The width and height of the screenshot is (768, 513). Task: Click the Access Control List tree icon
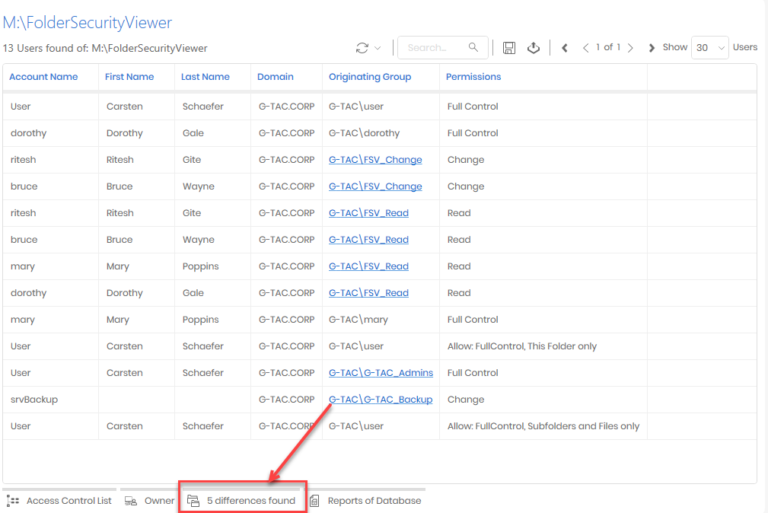click(x=13, y=501)
